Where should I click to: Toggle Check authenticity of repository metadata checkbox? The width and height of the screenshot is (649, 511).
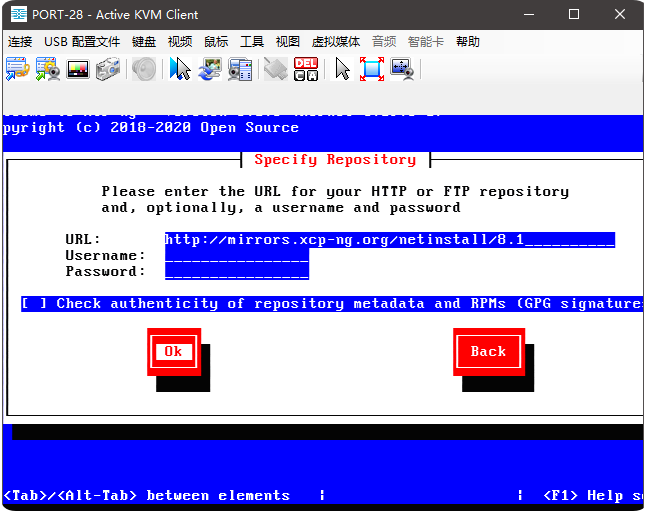(34, 304)
